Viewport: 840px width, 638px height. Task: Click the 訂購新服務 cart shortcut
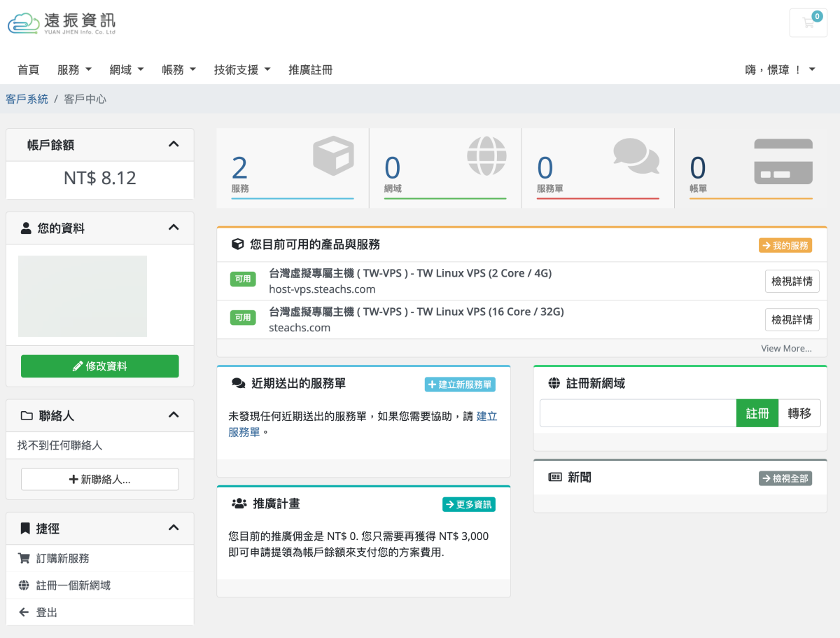coord(63,558)
